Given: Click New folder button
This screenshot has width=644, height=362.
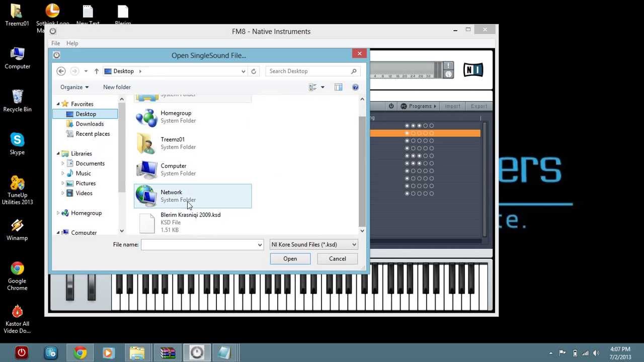Looking at the screenshot, I should pos(117,87).
